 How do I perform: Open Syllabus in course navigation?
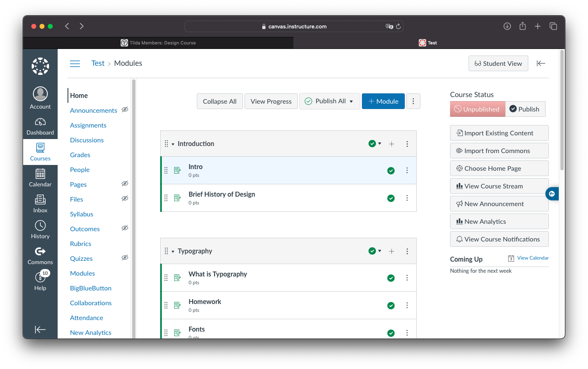pyautogui.click(x=82, y=214)
